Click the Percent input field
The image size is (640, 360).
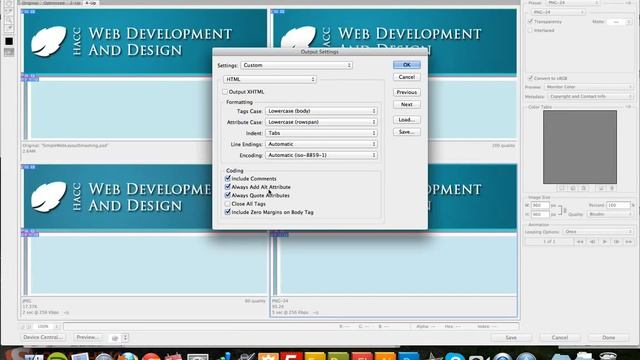[x=618, y=205]
